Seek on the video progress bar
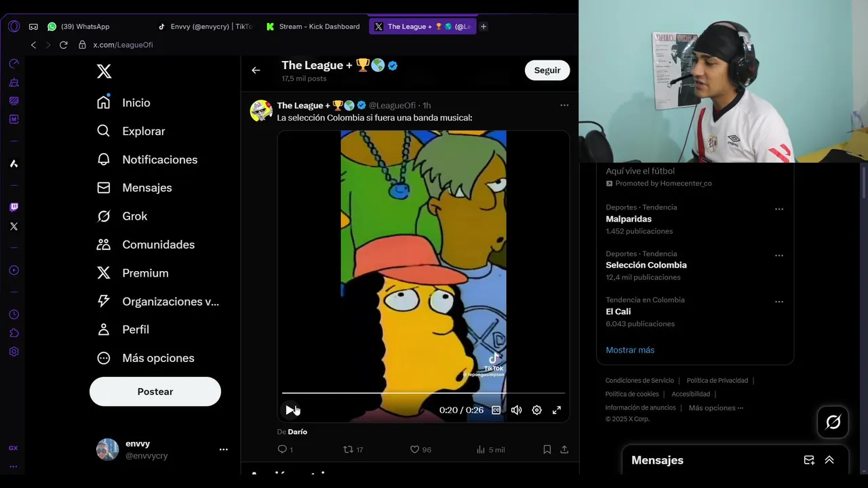The image size is (868, 488). (x=423, y=393)
